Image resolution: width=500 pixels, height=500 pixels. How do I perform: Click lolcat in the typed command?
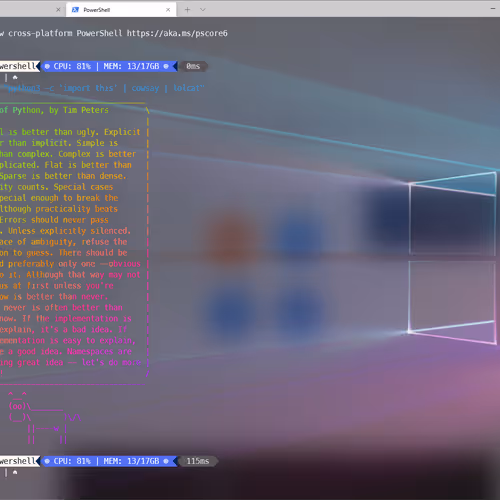pos(187,88)
